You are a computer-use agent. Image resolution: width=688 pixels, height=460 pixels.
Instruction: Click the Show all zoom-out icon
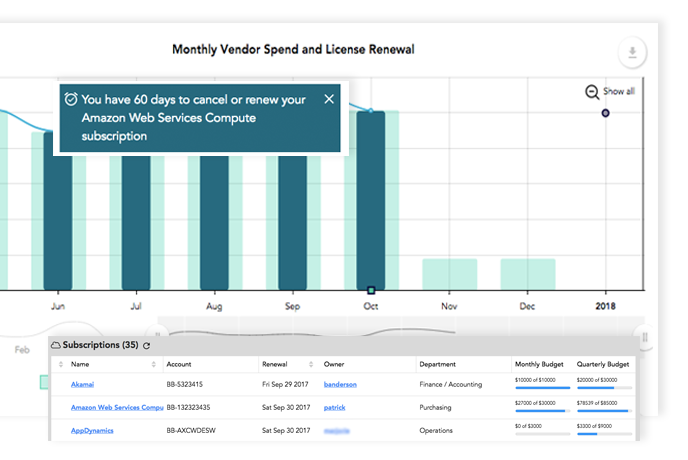(x=592, y=92)
